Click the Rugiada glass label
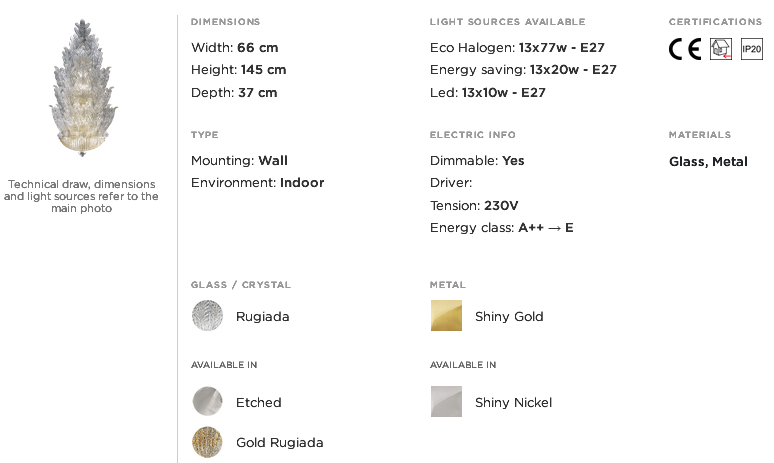This screenshot has width=774, height=463. point(263,316)
